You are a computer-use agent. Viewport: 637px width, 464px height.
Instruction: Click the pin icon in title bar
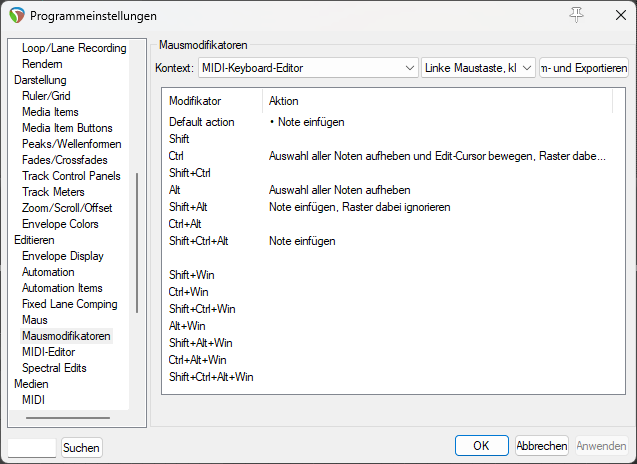click(x=575, y=15)
